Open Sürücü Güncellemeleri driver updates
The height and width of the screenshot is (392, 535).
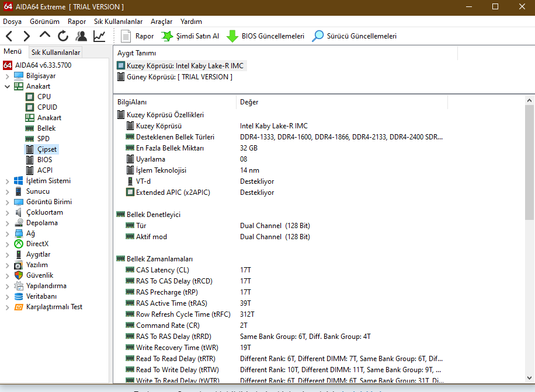point(354,36)
